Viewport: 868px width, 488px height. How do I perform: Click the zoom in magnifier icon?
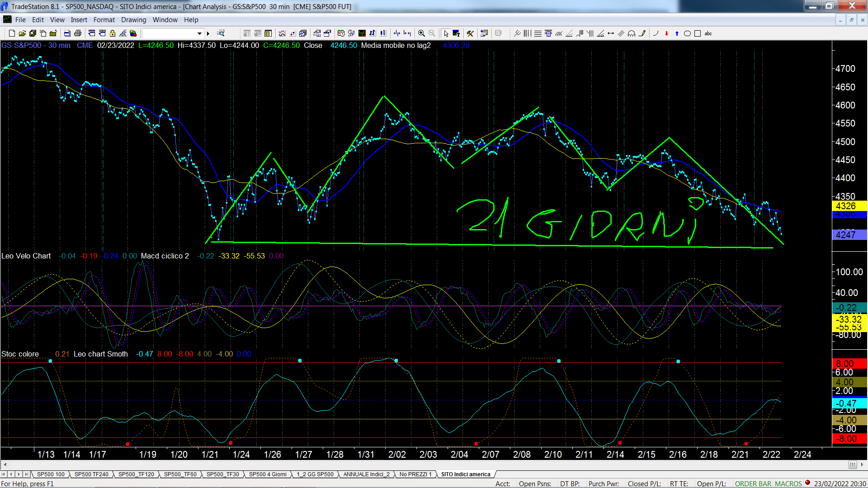click(421, 33)
